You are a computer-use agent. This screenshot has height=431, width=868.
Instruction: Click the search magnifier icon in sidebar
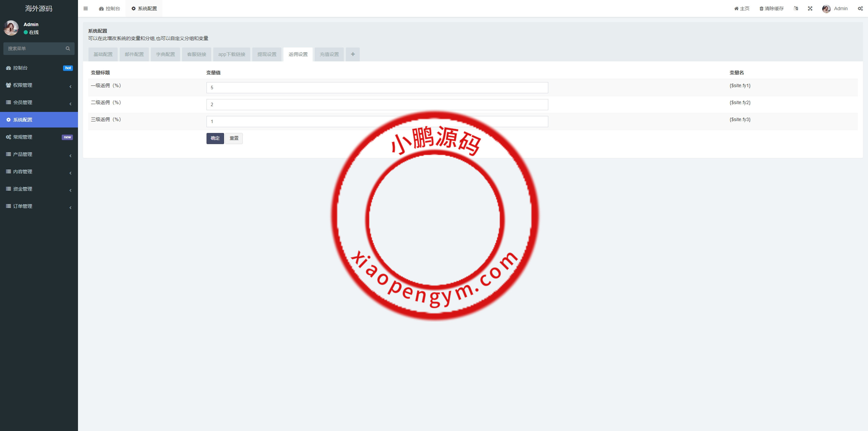68,48
